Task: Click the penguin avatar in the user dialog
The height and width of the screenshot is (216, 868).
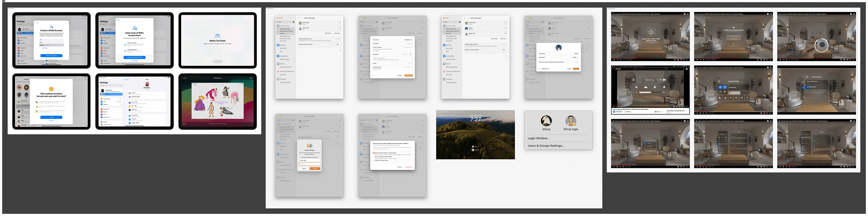Action: [558, 48]
